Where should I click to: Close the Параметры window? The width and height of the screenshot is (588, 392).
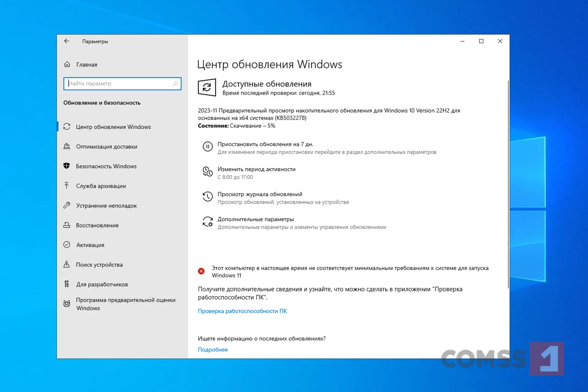coord(500,41)
